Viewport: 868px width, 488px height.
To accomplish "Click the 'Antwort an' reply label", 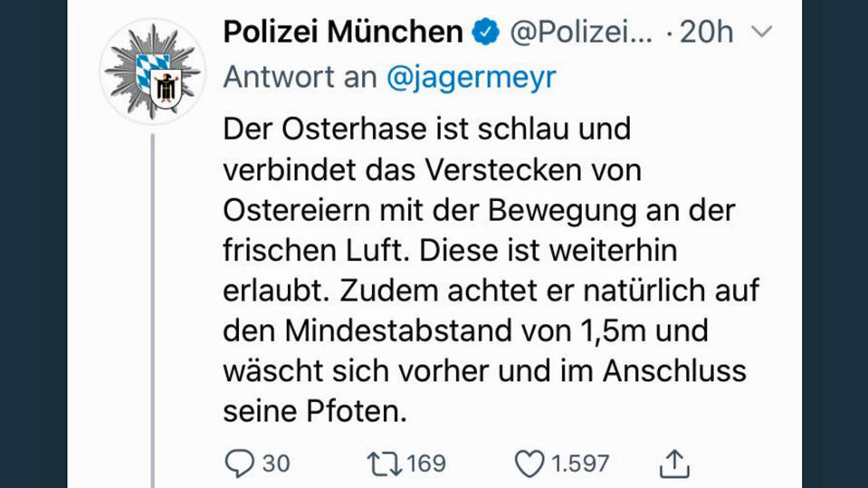I will click(x=300, y=77).
